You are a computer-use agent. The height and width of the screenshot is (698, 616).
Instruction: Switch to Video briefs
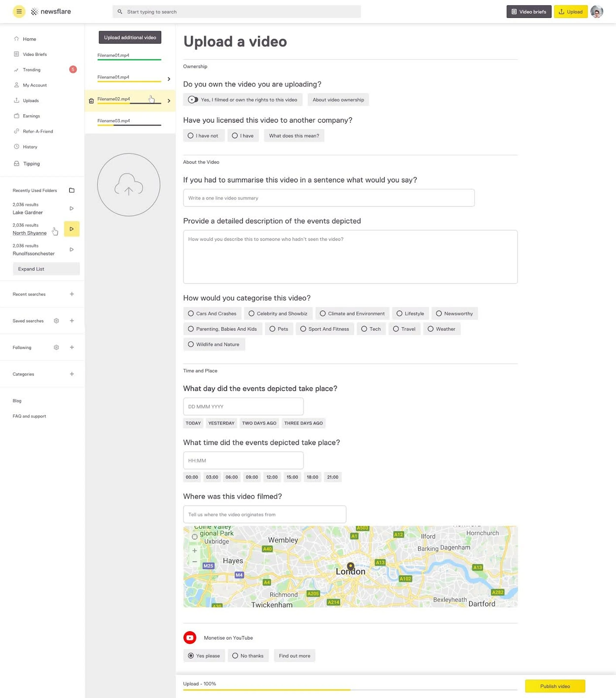point(529,11)
